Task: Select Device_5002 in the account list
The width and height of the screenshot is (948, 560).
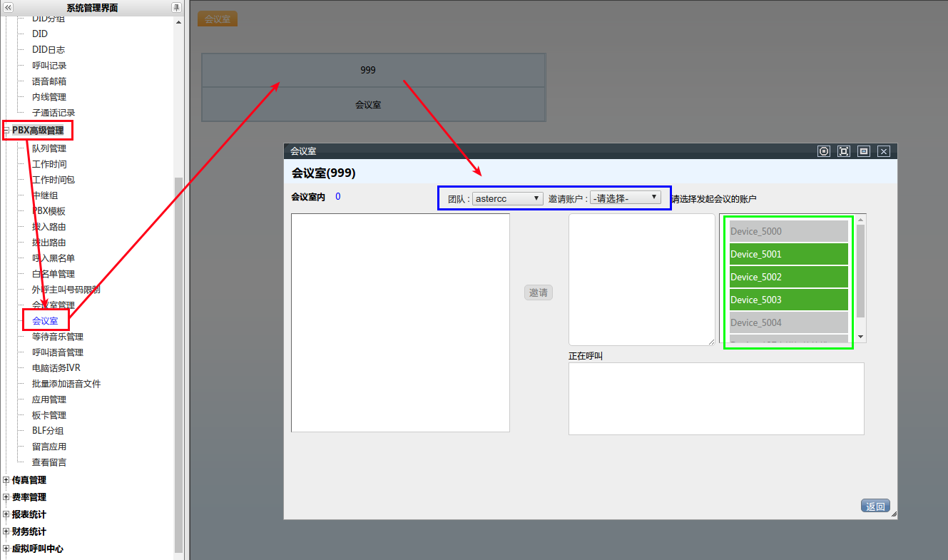Action: point(788,277)
